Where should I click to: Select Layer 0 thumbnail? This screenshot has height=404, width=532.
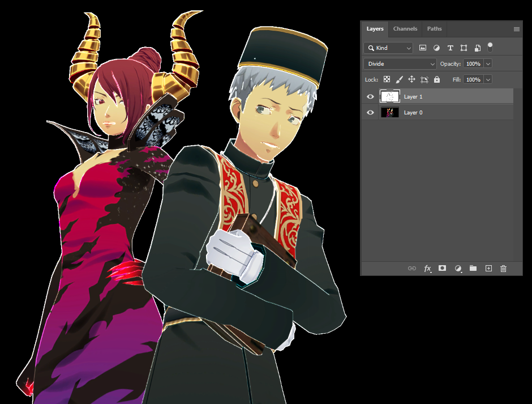point(389,112)
